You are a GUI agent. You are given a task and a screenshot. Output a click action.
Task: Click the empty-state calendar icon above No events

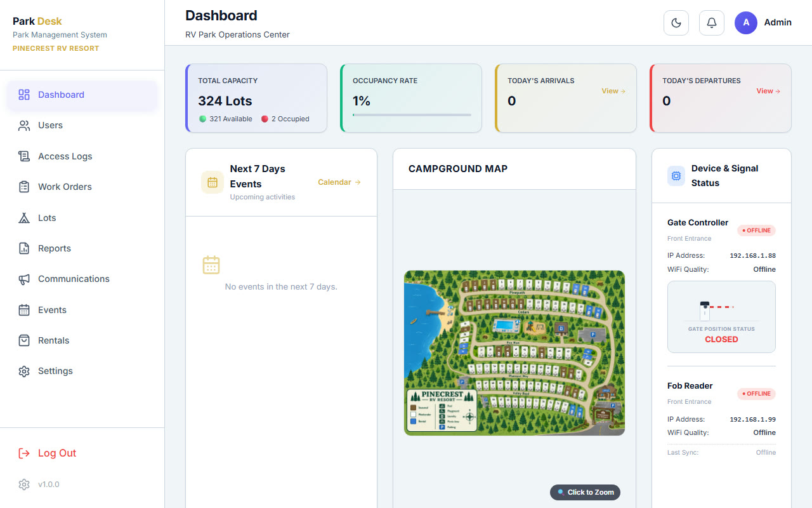point(211,265)
